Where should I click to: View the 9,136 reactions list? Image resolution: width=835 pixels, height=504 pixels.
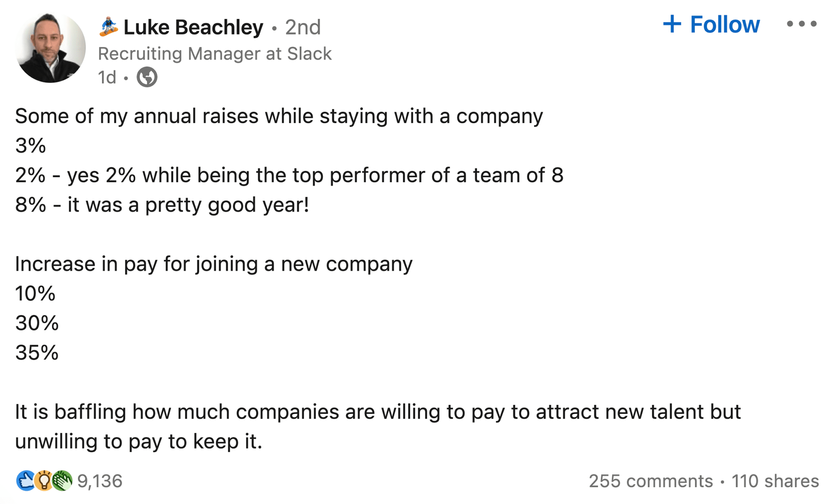(x=100, y=481)
